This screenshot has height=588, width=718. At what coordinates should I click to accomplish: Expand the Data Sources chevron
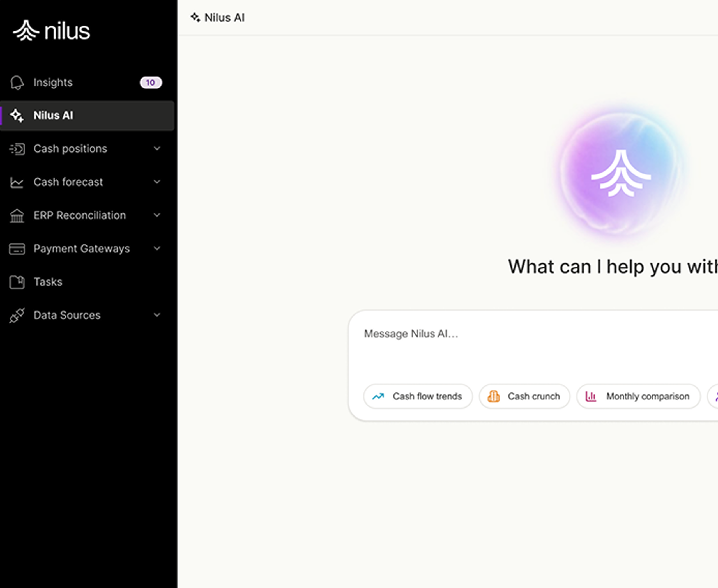(157, 315)
